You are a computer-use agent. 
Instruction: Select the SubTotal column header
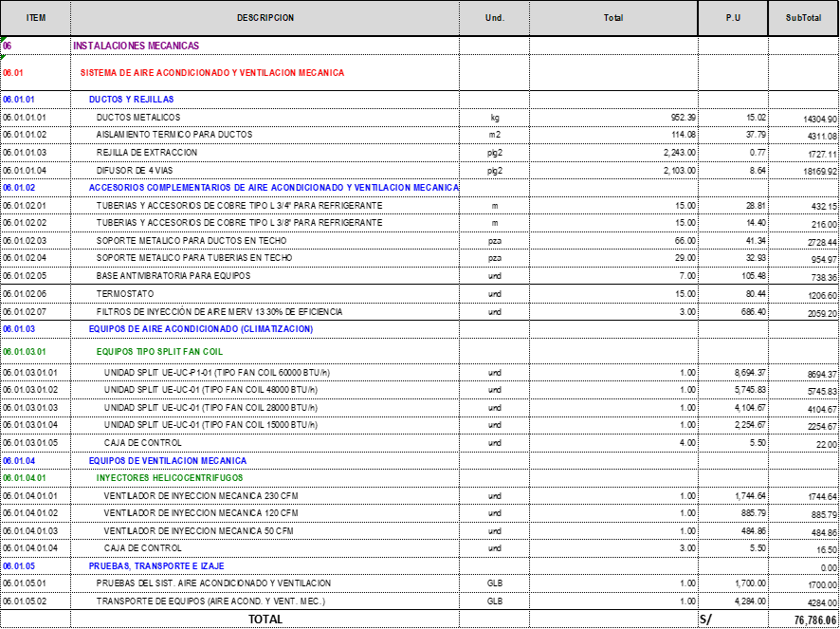pyautogui.click(x=803, y=18)
